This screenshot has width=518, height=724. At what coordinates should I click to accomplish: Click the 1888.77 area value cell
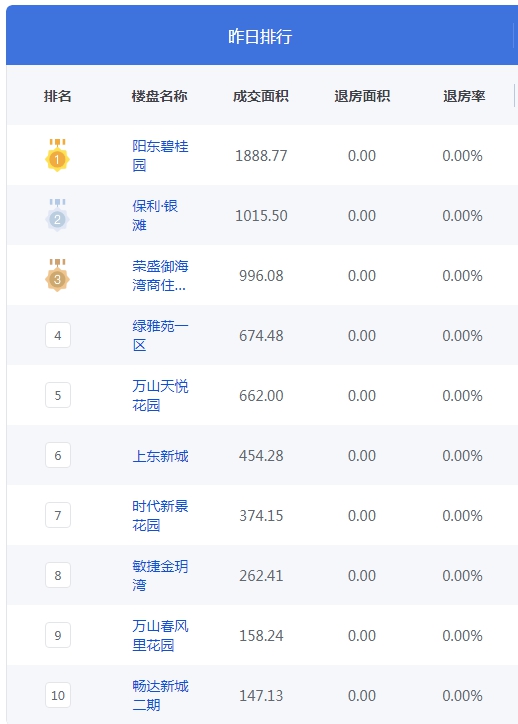[261, 156]
